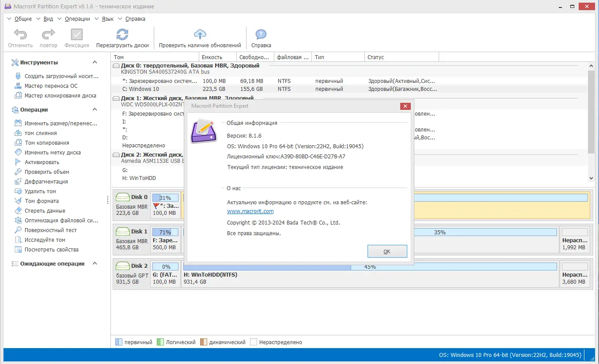Collapse the Инструменты sidebar section
599x364 pixels.
pos(95,63)
